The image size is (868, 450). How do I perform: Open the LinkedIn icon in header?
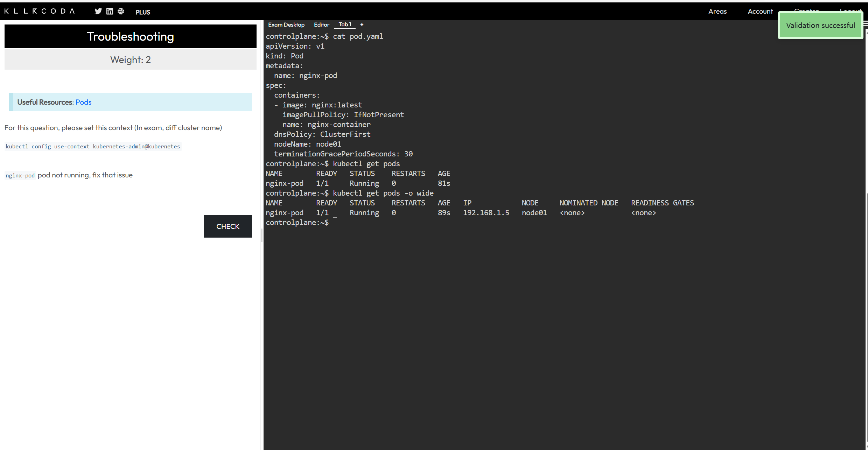tap(110, 12)
